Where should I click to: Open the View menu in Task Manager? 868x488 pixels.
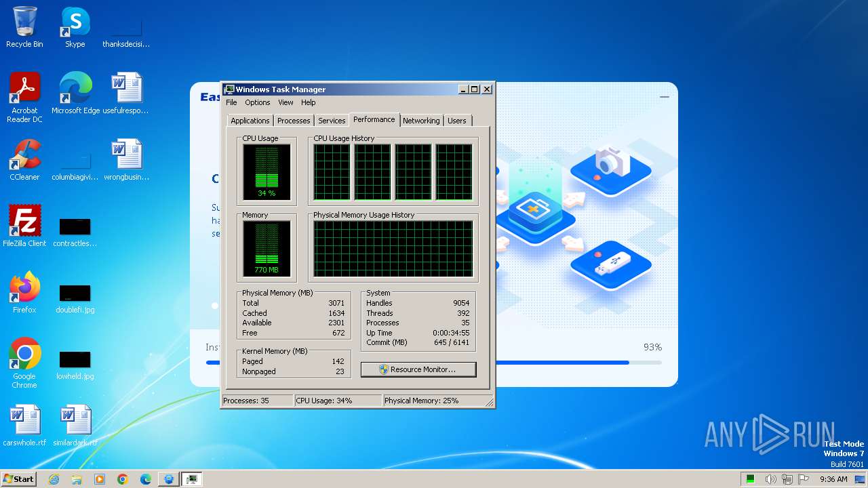tap(285, 102)
